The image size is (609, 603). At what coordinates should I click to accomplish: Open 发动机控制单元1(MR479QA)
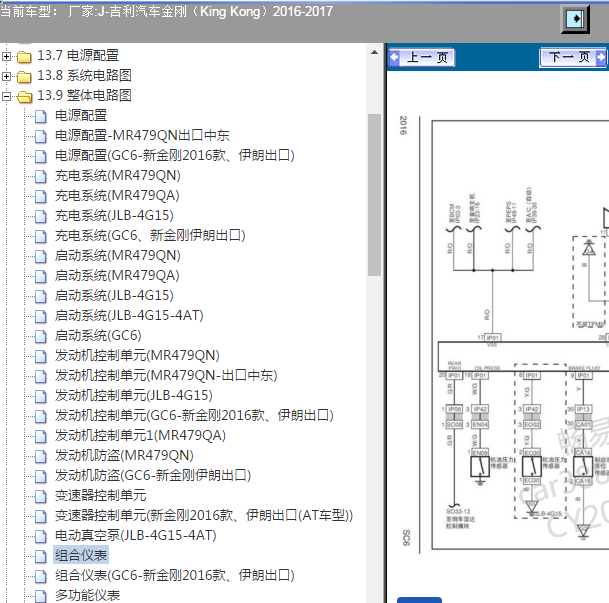pos(140,435)
